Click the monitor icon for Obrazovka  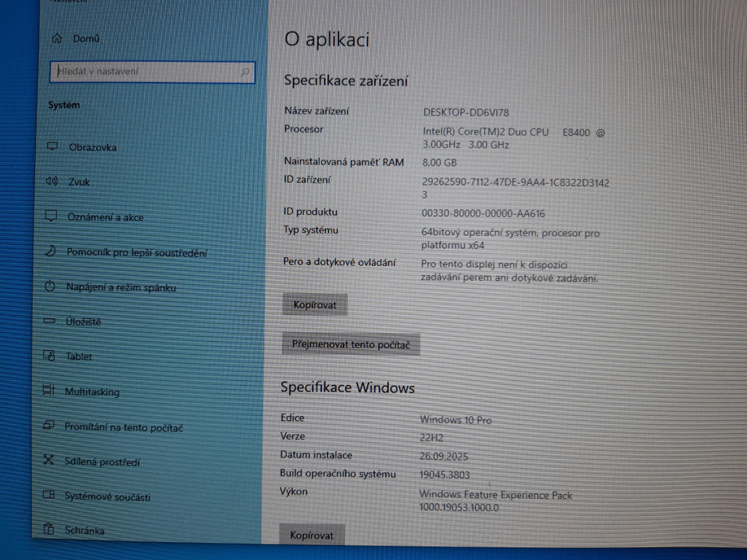[52, 146]
